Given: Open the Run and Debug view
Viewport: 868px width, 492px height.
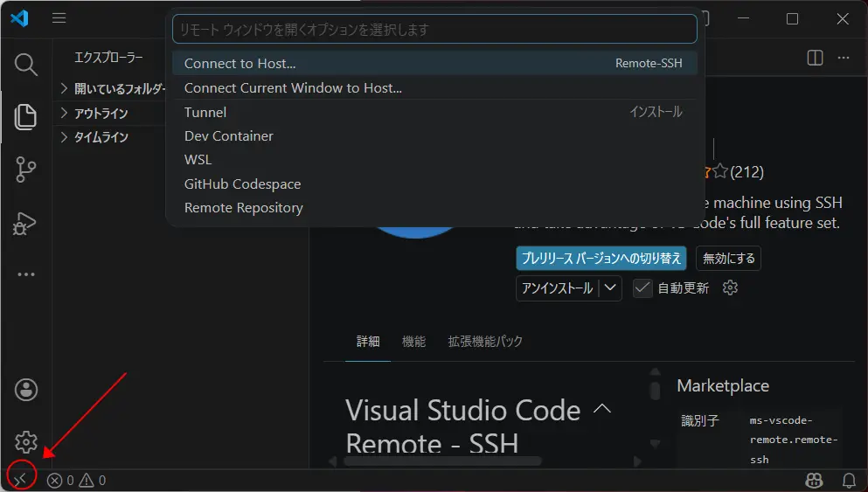Looking at the screenshot, I should [24, 224].
